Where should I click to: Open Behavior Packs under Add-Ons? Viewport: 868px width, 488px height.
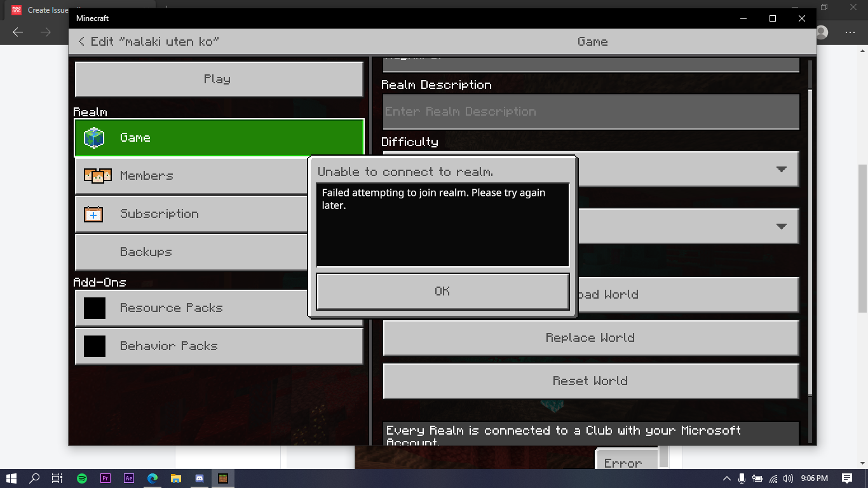pos(219,346)
